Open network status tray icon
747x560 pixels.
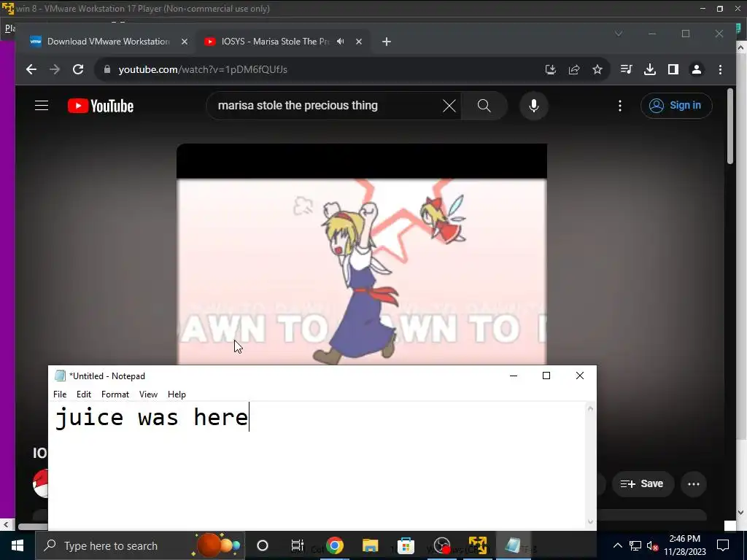635,545
